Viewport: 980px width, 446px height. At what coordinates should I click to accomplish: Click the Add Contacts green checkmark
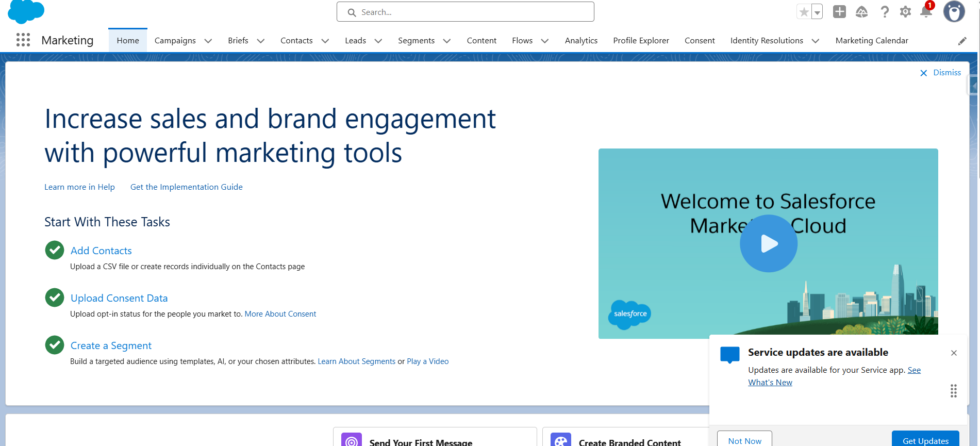tap(55, 250)
